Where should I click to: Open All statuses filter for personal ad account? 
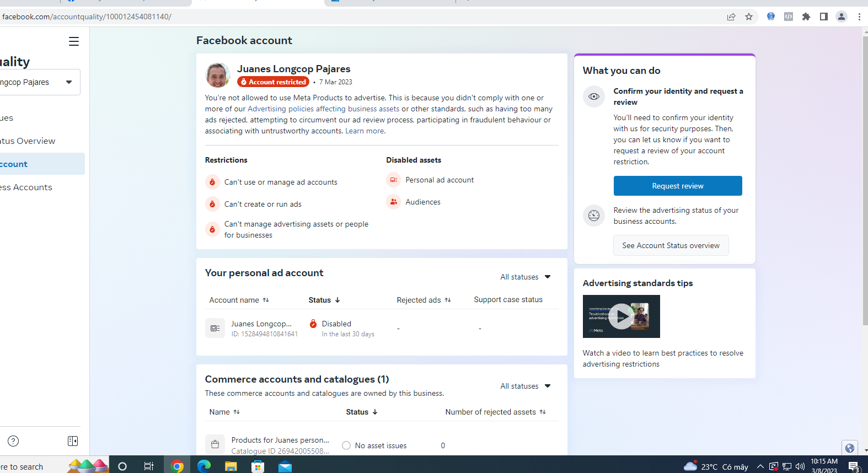(x=526, y=277)
